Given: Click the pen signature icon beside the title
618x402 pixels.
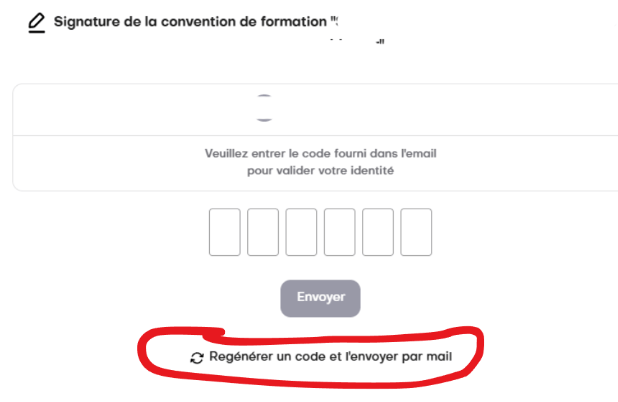Looking at the screenshot, I should click(37, 23).
